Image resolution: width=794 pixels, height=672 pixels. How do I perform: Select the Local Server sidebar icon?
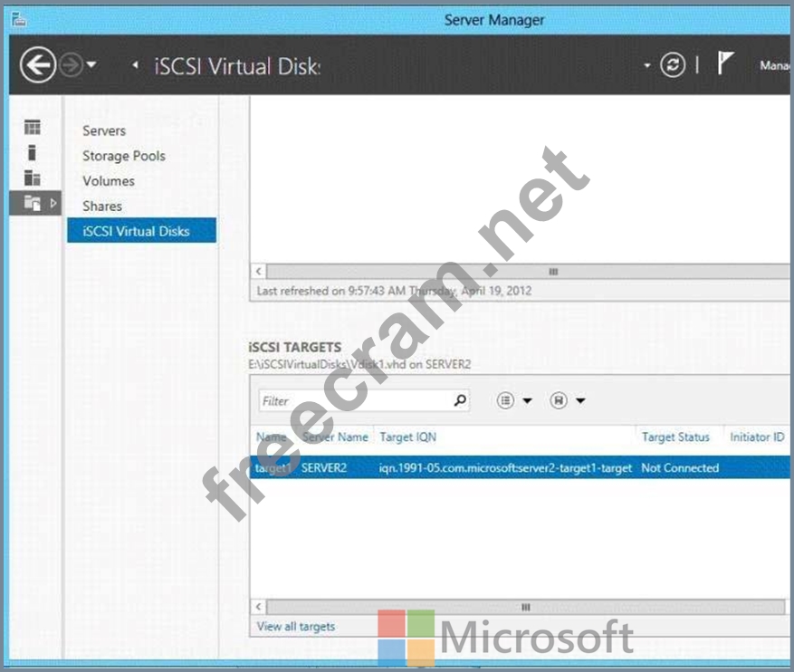coord(32,152)
